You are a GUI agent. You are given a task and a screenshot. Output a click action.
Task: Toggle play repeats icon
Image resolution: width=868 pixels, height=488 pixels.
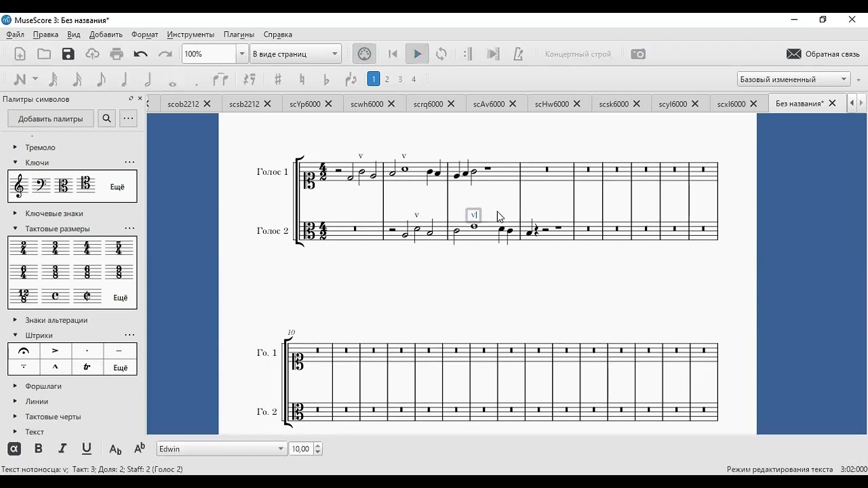pos(467,54)
